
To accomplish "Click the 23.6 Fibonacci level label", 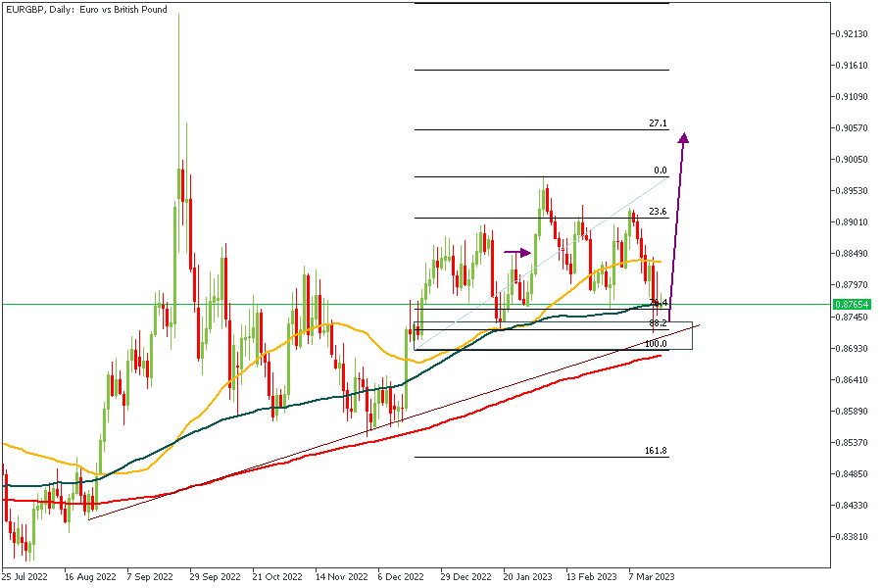I will (658, 212).
